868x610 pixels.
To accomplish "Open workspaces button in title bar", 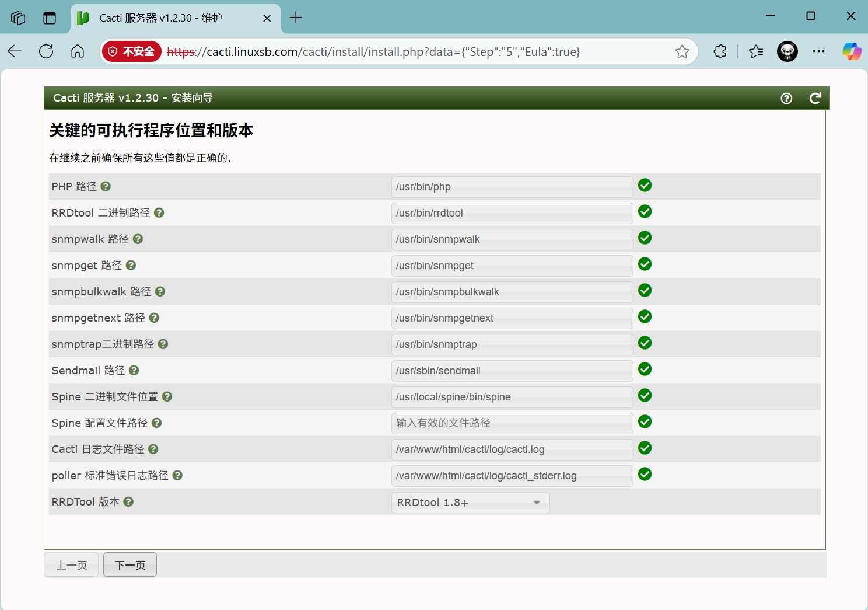I will (18, 18).
